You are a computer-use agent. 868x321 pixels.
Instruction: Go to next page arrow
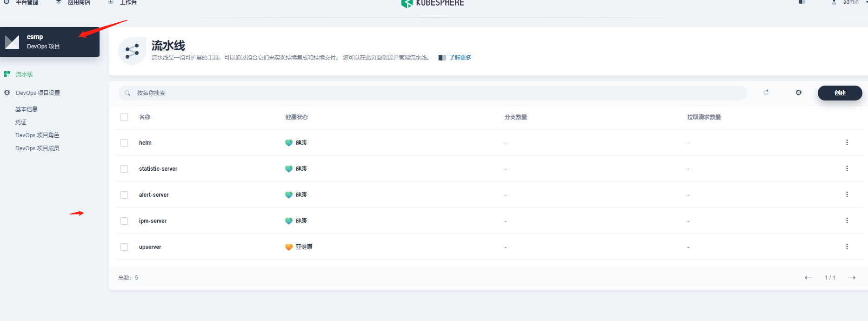852,278
